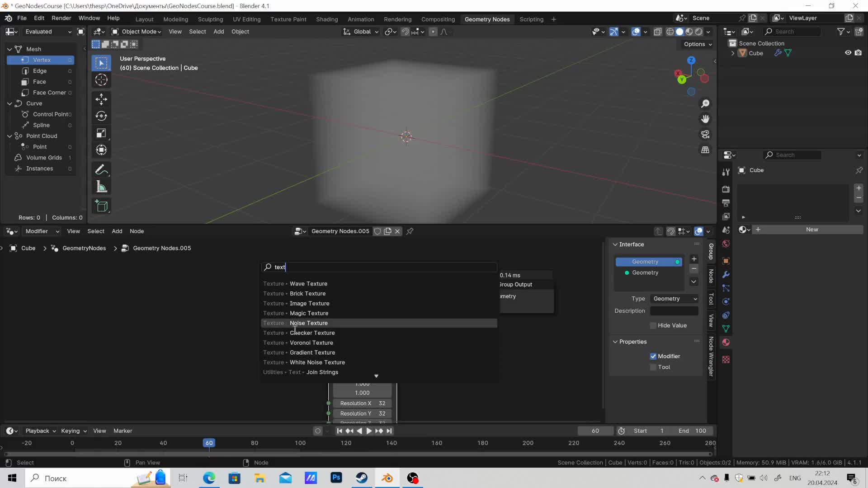Pin the Geometry Nodes.005 node group
This screenshot has height=488, width=868.
pos(410,231)
